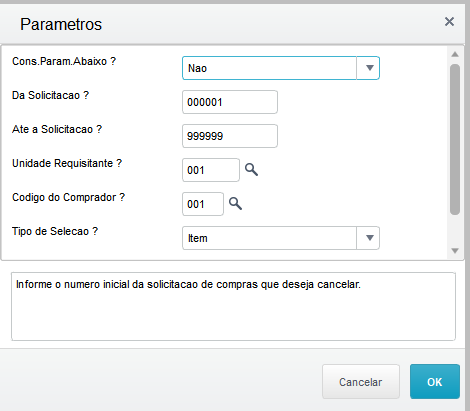Click the 'Tipo de Selecao ?' label
470x411 pixels.
(x=55, y=231)
